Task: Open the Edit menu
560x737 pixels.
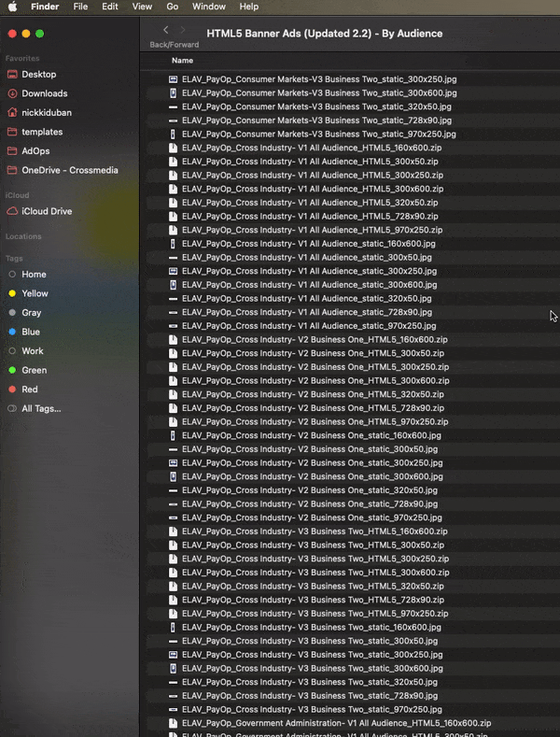Action: 110,7
